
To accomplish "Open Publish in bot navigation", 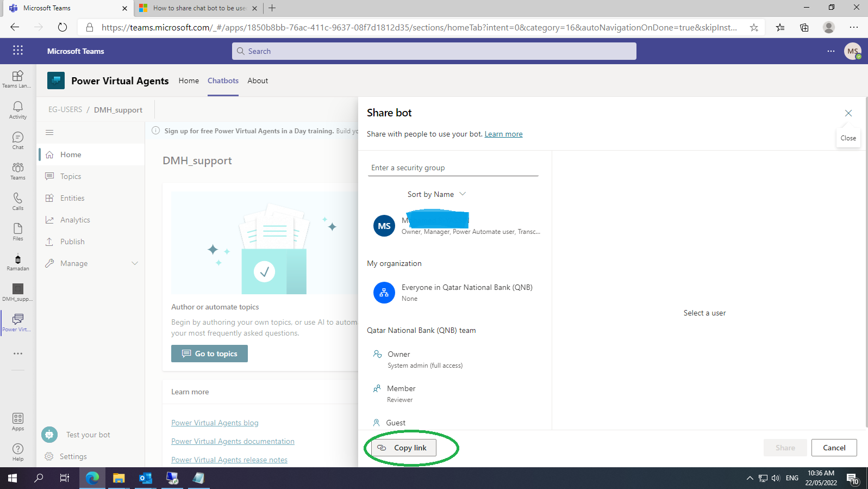I will click(91, 242).
